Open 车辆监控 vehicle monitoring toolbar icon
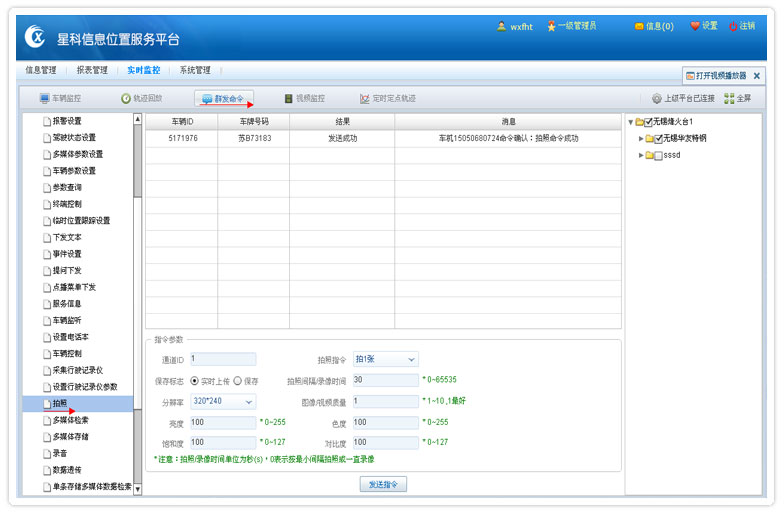Screen dimensions: 784x515 click(44, 99)
